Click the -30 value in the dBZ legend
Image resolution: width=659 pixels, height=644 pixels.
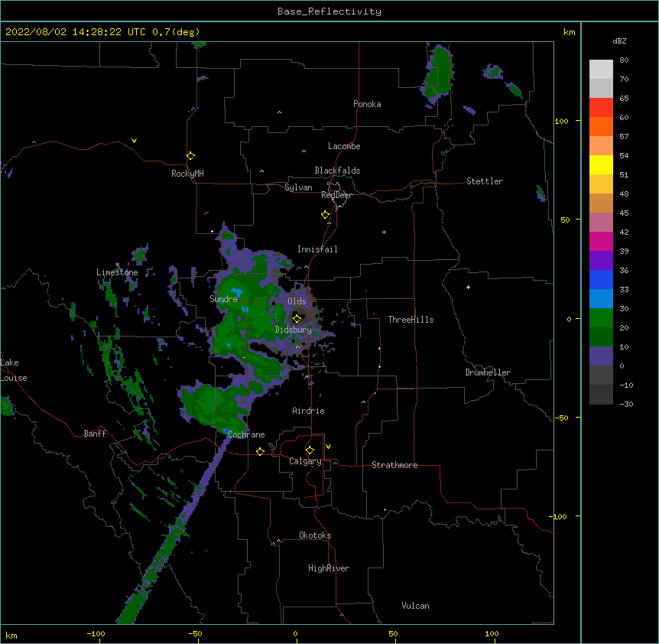(626, 405)
